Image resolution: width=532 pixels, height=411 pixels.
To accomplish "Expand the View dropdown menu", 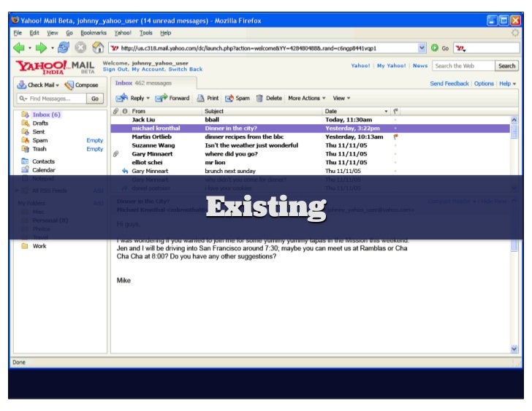I will (x=341, y=98).
